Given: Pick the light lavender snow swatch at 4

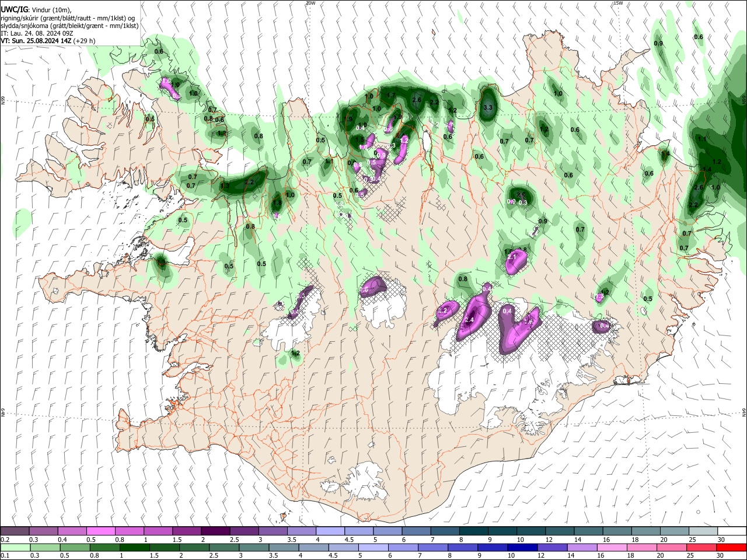Looking at the screenshot, I should click(x=330, y=531).
